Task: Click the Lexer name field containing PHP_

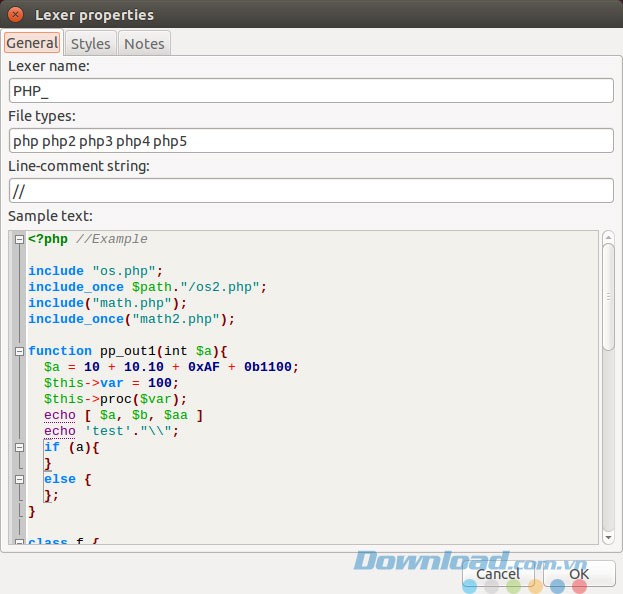Action: [x=310, y=90]
